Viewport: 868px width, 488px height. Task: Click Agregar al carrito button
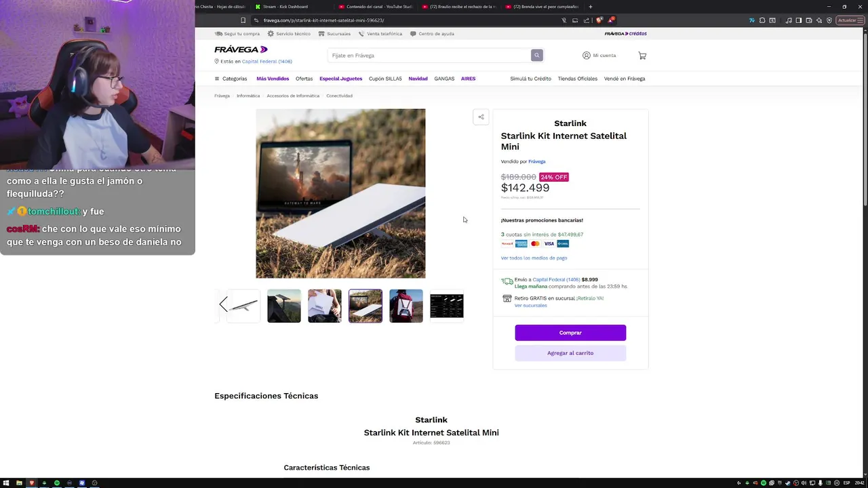(570, 353)
